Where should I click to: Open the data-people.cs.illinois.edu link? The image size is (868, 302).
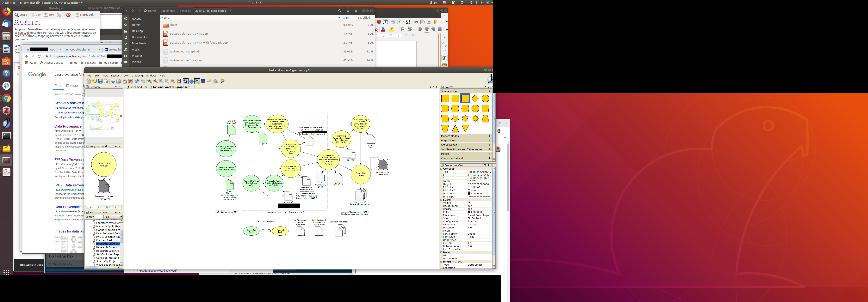coord(157,271)
